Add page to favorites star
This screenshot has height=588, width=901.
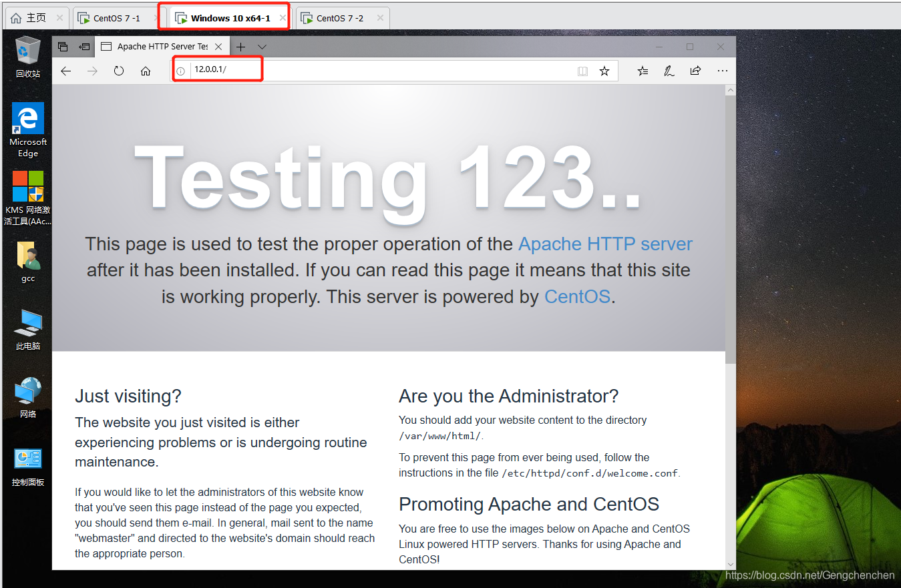pyautogui.click(x=604, y=71)
